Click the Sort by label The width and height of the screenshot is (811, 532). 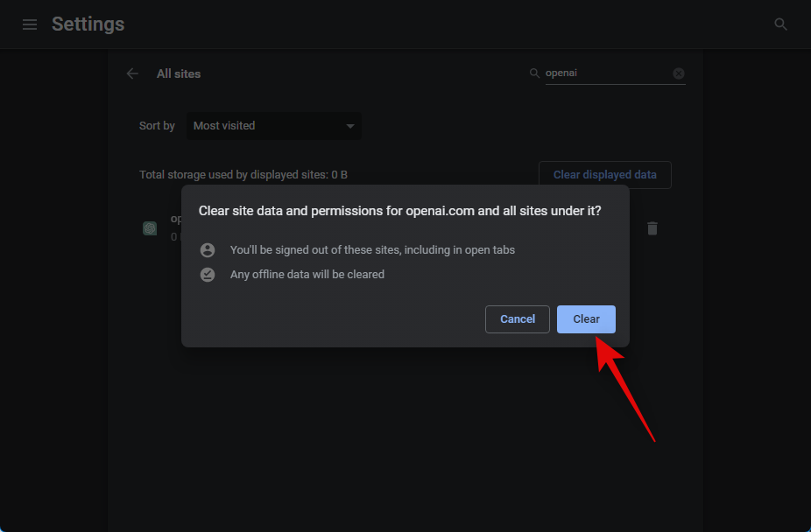[x=157, y=126]
